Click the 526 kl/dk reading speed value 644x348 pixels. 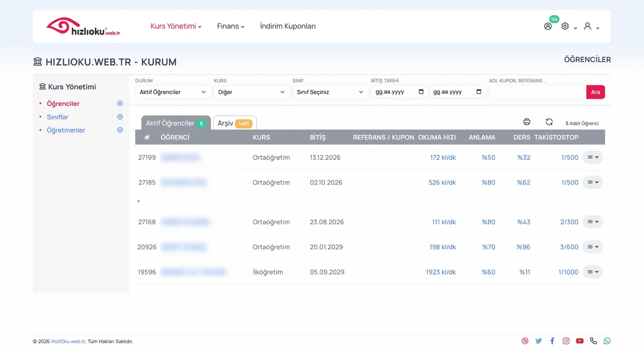pyautogui.click(x=442, y=183)
